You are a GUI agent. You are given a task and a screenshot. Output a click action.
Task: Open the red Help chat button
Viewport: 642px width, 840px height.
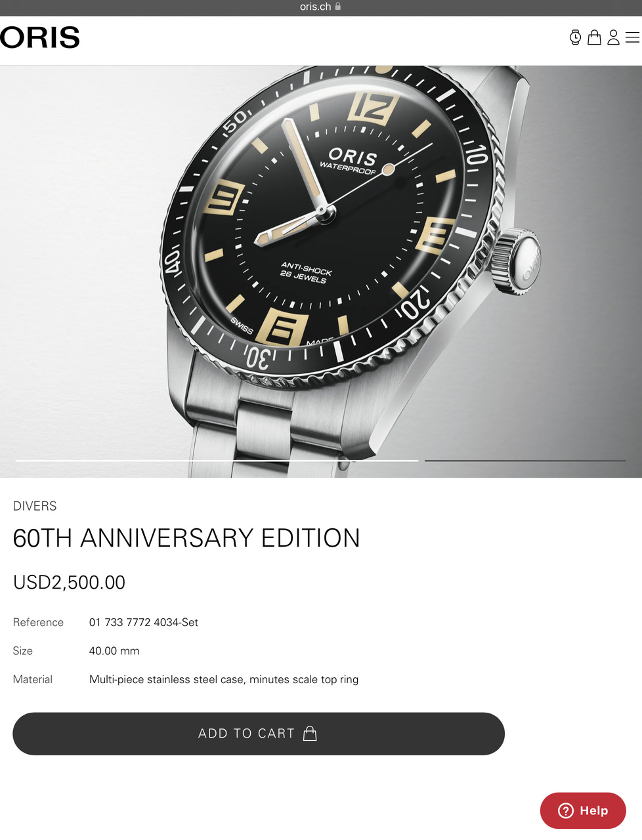[x=583, y=810]
